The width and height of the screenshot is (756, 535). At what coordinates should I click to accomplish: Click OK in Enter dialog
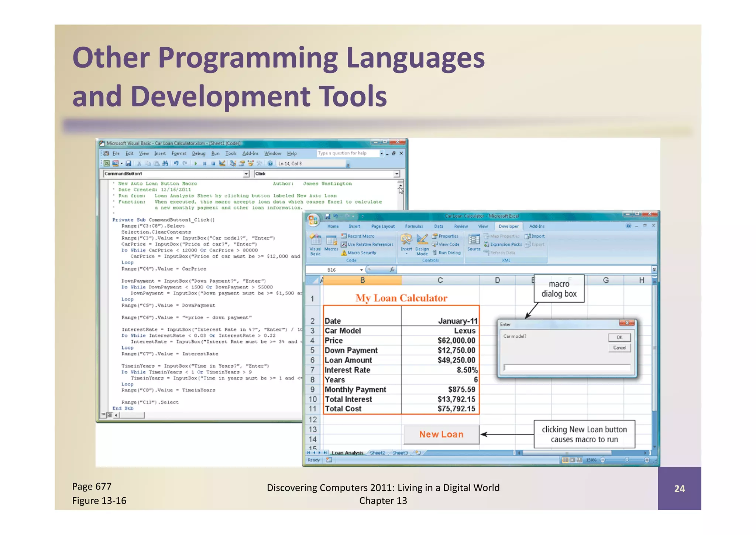pos(619,337)
